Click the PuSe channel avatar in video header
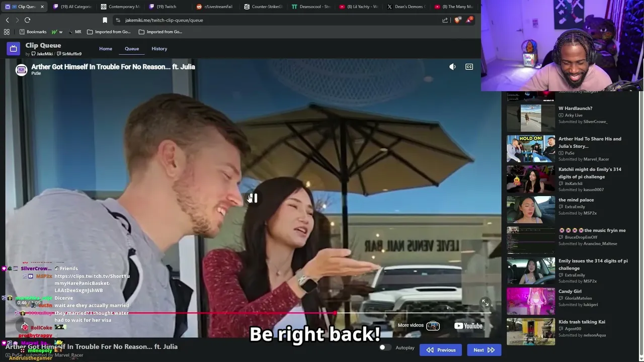 21,70
